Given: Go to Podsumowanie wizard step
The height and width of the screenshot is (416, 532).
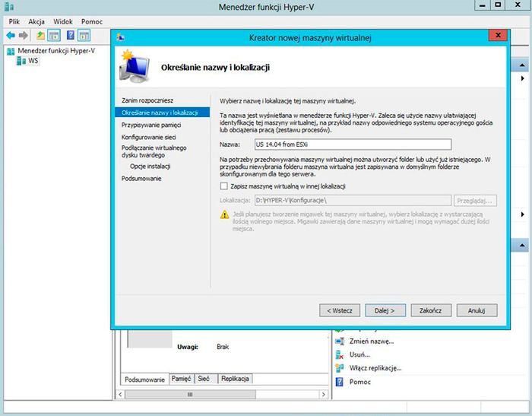Looking at the screenshot, I should pyautogui.click(x=141, y=179).
